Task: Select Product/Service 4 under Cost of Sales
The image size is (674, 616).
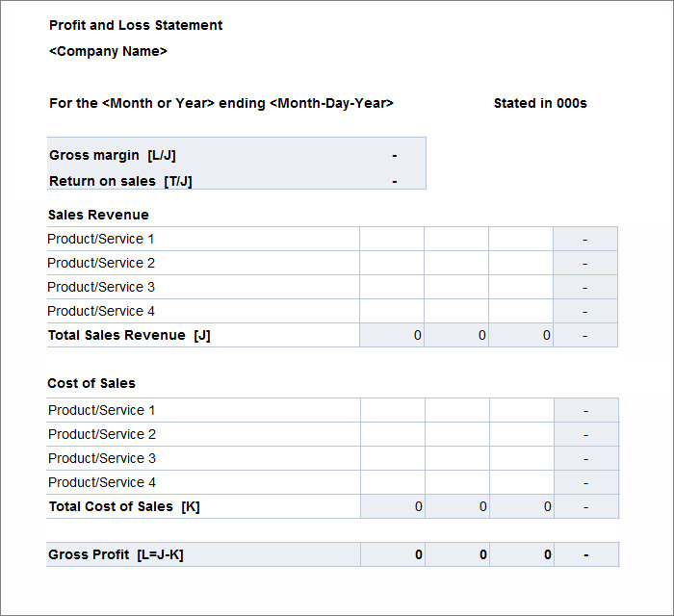Action: coord(102,482)
